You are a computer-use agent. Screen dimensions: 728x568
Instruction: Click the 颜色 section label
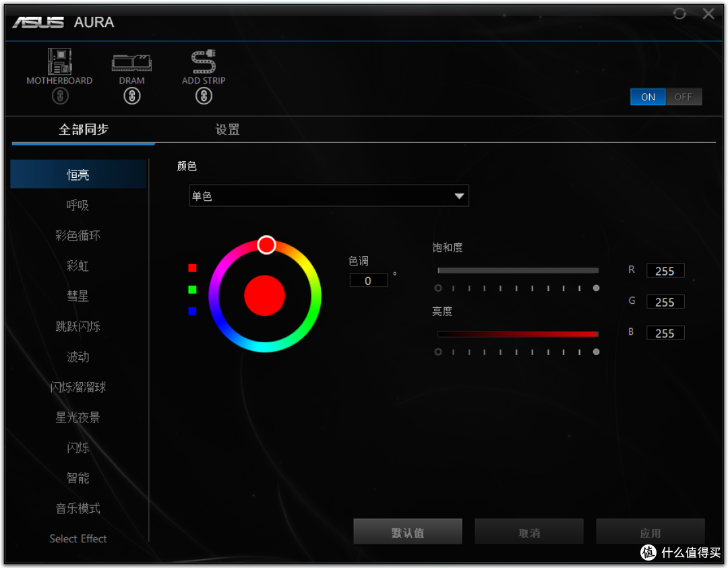pyautogui.click(x=187, y=166)
